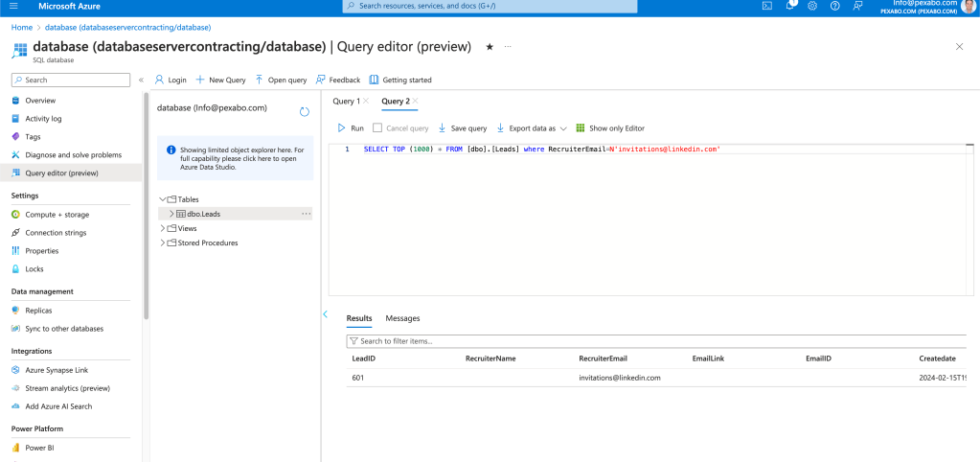Click the RecruiterEmail column header
The width and height of the screenshot is (980, 462).
pos(604,358)
